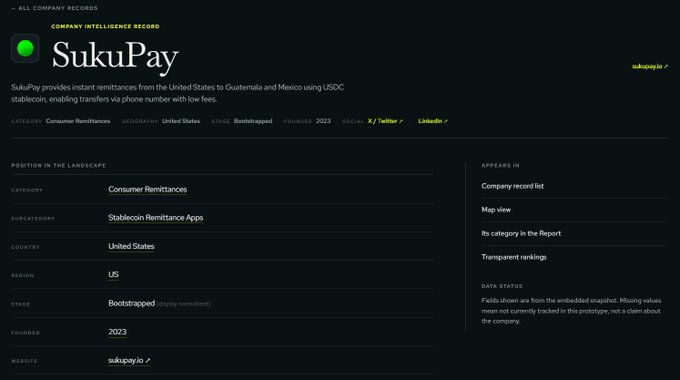Open the Transparent rankings page
Image resolution: width=680 pixels, height=380 pixels.
point(514,257)
